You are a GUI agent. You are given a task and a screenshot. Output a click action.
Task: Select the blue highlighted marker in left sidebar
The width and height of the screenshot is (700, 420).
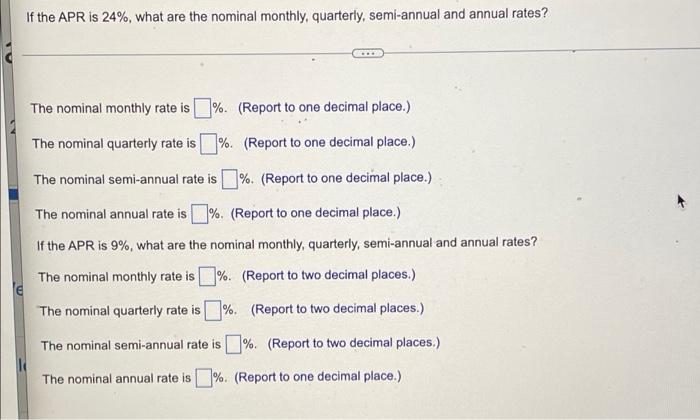pos(14,195)
